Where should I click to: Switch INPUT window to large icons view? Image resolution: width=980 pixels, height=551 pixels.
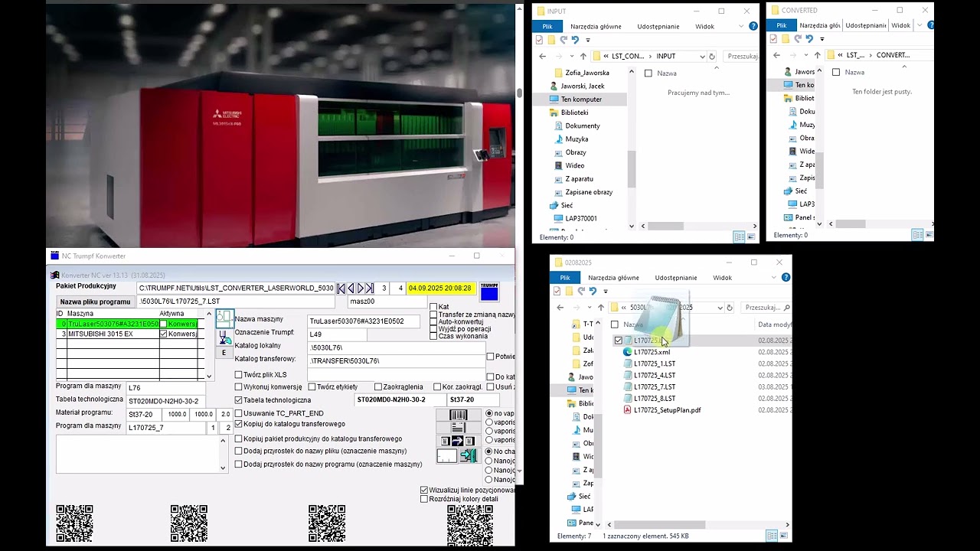753,237
